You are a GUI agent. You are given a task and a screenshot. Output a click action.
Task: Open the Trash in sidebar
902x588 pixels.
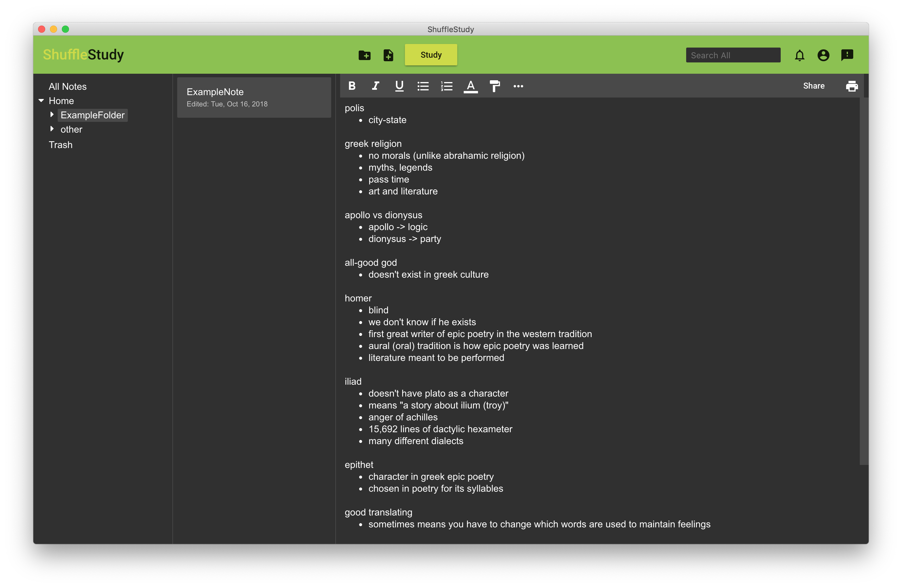coord(61,145)
